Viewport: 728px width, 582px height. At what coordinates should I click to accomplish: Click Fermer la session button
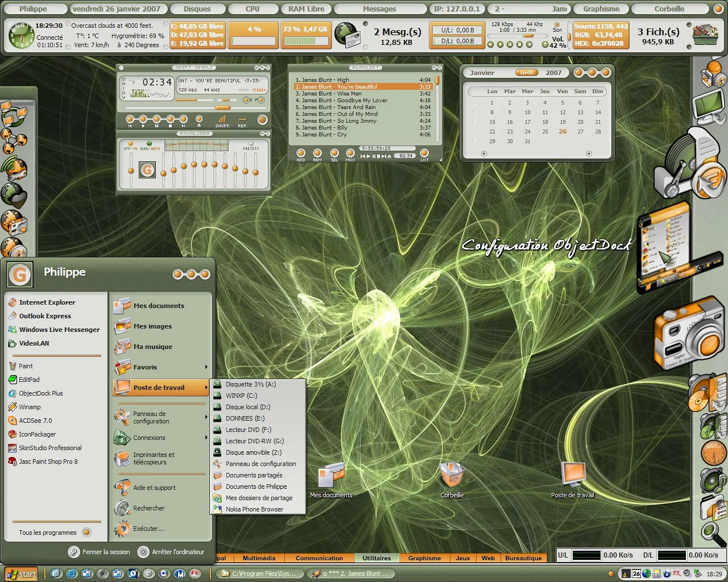[x=100, y=552]
